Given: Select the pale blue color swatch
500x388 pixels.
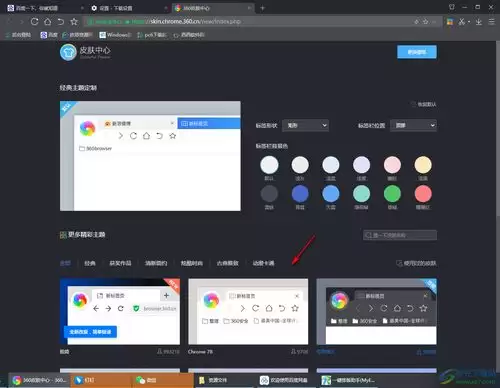Looking at the screenshot, I should (331, 165).
